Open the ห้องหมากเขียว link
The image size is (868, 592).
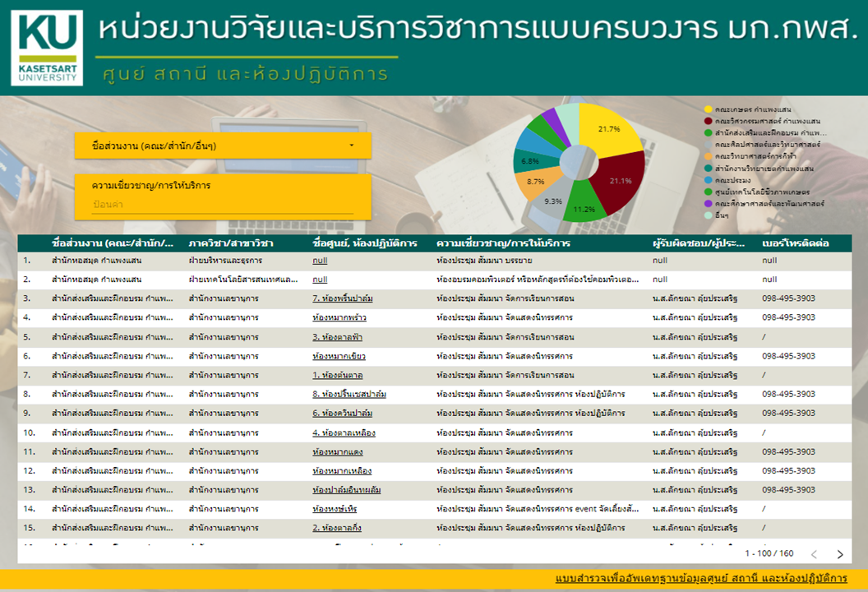pos(339,356)
